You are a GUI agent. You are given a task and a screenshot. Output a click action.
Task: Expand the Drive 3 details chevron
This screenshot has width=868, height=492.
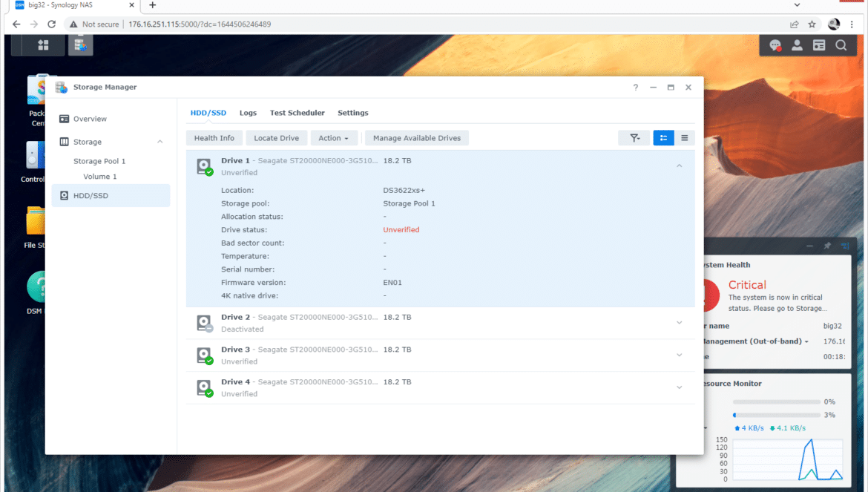click(x=680, y=355)
